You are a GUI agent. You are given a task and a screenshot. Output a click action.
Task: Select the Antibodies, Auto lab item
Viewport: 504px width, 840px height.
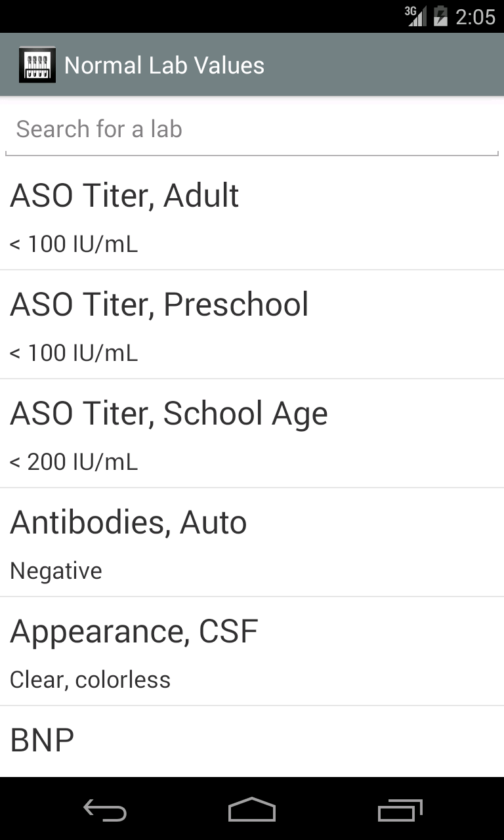(252, 543)
